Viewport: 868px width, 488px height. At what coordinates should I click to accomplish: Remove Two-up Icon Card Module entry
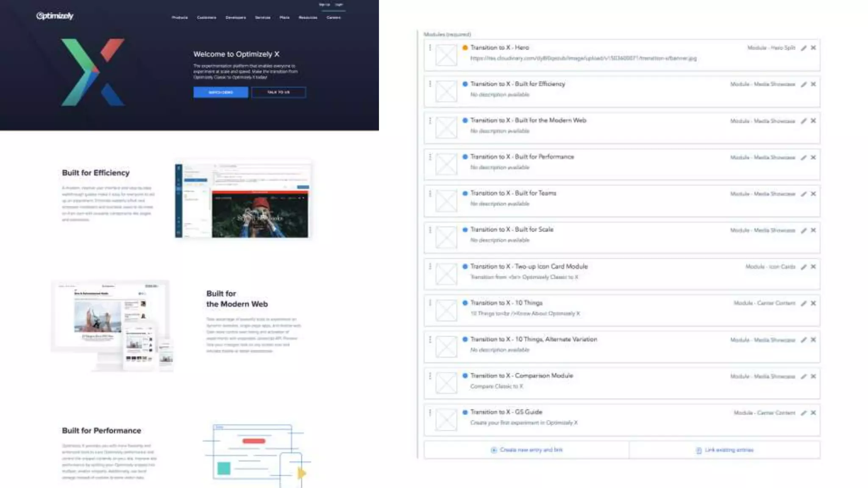click(x=813, y=267)
